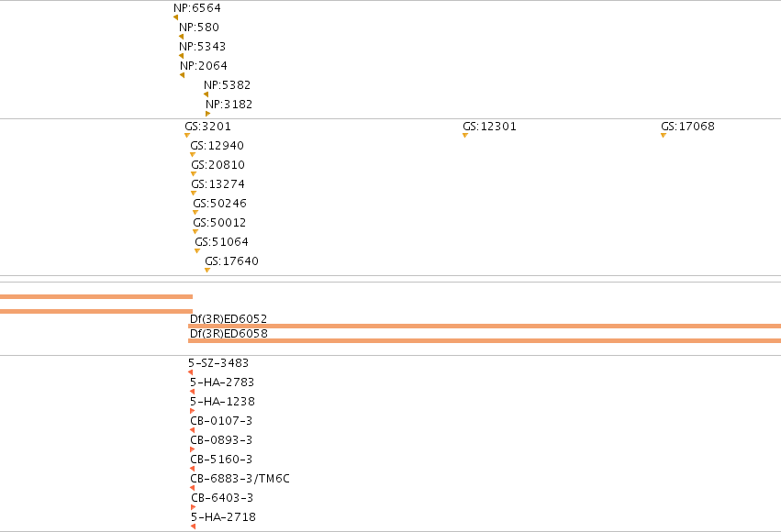The width and height of the screenshot is (781, 532).
Task: Click the insertion triangle under GS:50012
Action: [x=195, y=232]
